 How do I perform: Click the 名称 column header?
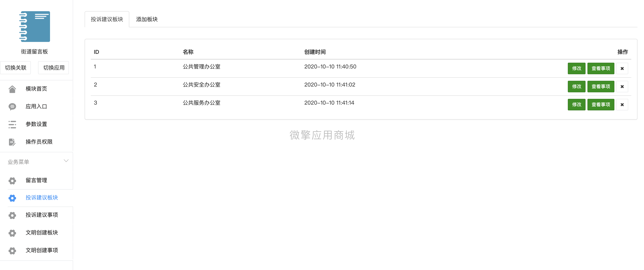coord(188,52)
